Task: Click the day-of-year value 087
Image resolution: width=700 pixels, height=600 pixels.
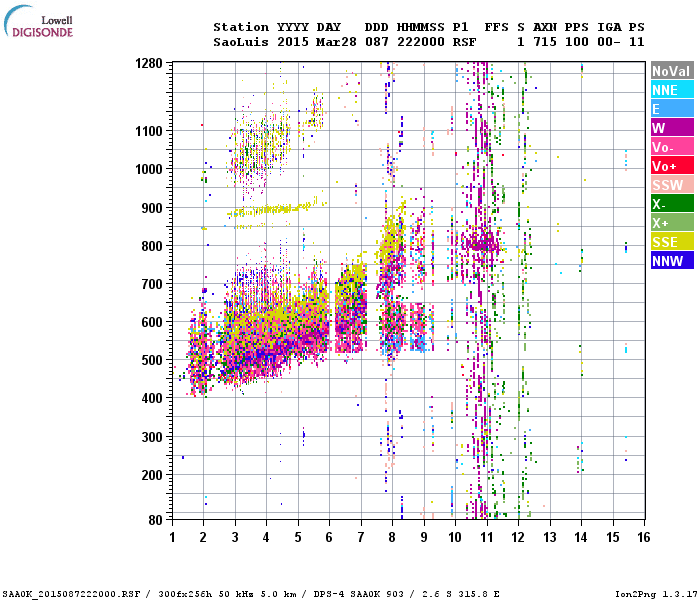Action: [x=377, y=42]
